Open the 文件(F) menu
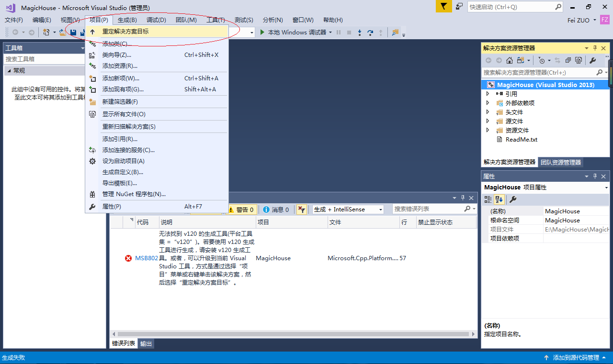Screen dimensions: 613x364 coord(14,20)
